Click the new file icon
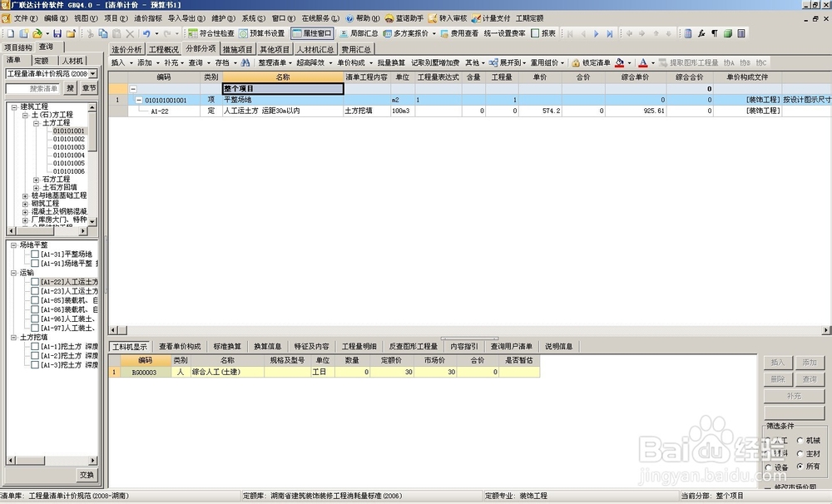Screen dimensions: 832x504 pos(11,33)
